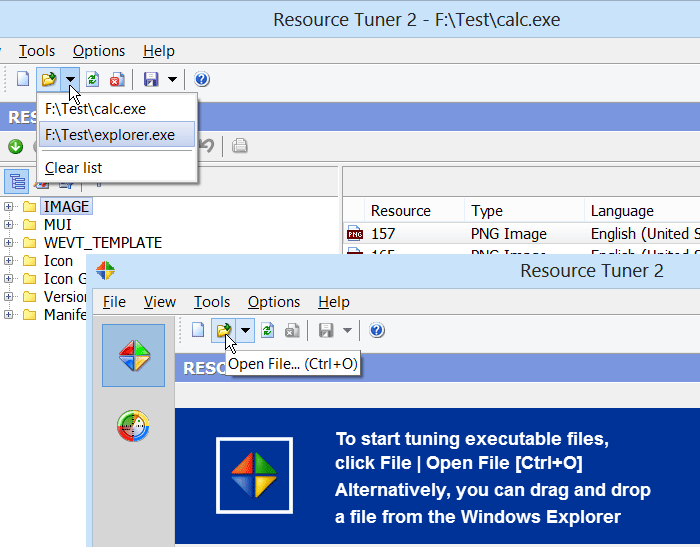Click large diamond logo in welcome banner
700x547 pixels.
coord(254,475)
